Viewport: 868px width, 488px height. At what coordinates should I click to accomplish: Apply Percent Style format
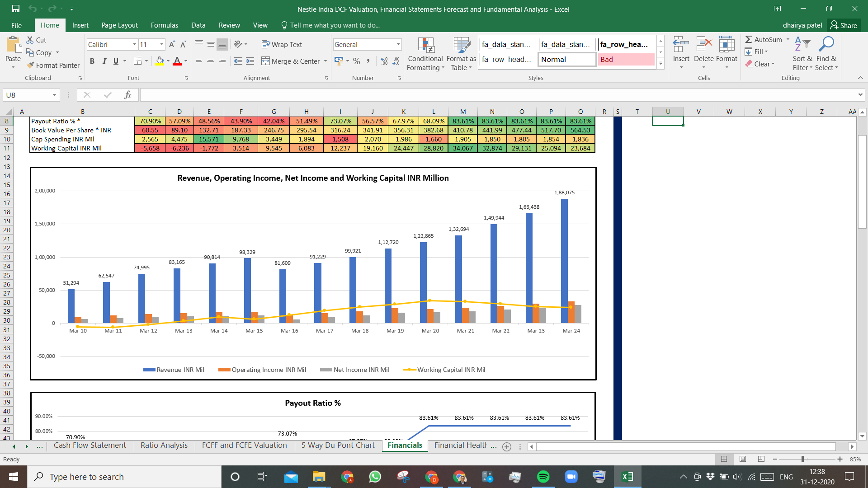(357, 61)
